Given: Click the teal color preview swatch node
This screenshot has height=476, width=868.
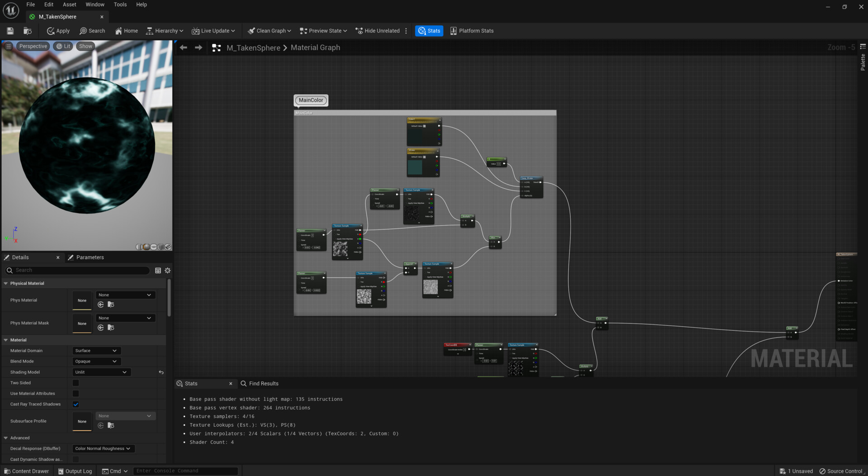Looking at the screenshot, I should [415, 167].
